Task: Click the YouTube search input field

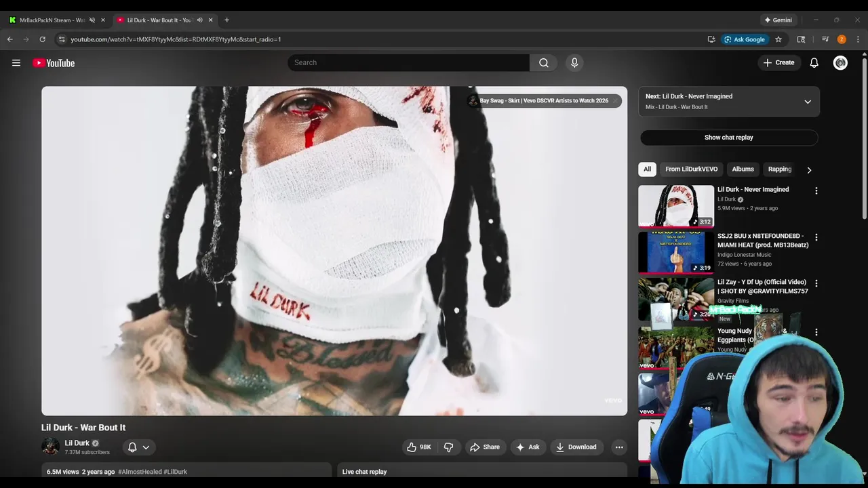Action: [408, 63]
